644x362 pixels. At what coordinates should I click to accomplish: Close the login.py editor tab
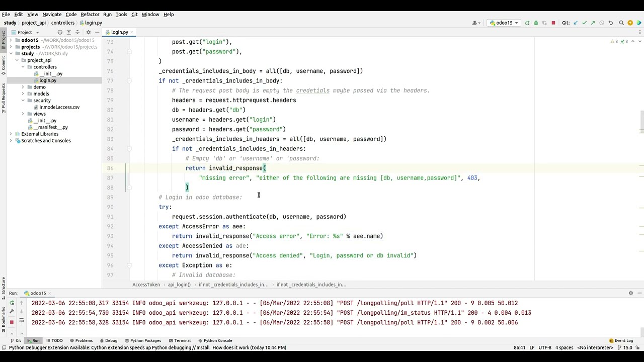point(132,32)
